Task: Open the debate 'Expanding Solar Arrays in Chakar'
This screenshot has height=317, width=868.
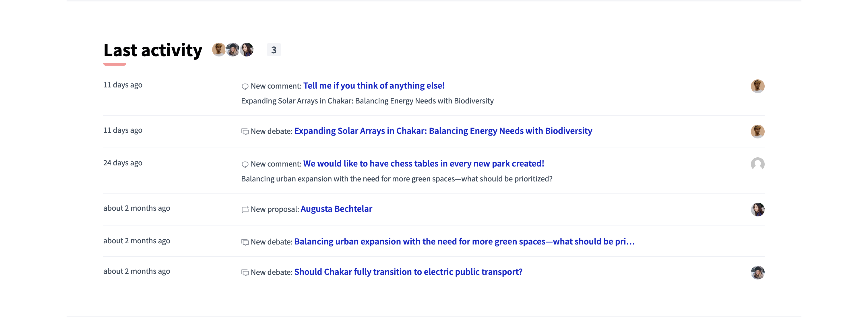Action: 443,131
